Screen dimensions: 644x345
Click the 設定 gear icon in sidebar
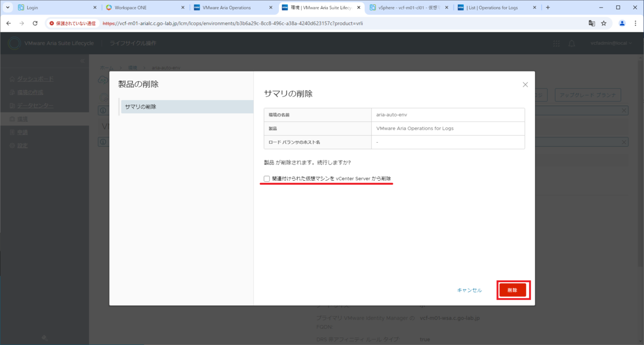12,145
